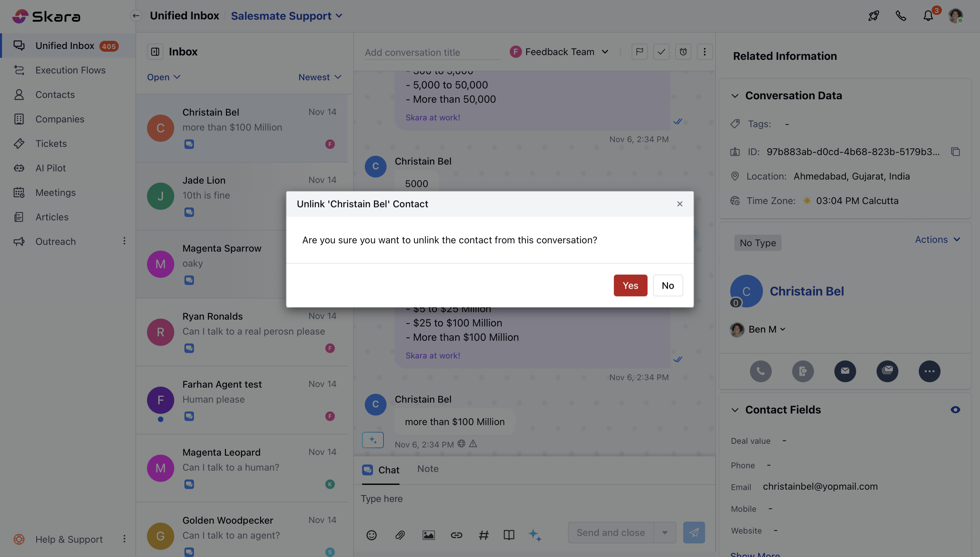Viewport: 980px width, 557px height.
Task: Click the emoji picker icon
Action: (x=371, y=535)
